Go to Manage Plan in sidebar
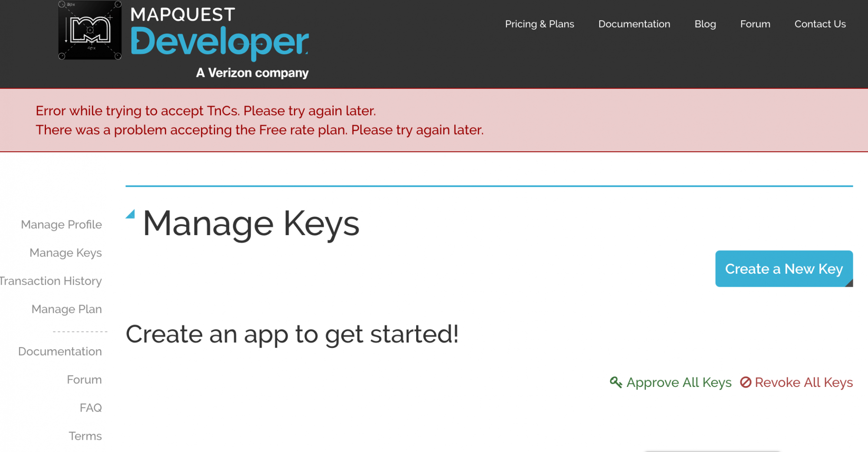Viewport: 868px width, 452px height. pyautogui.click(x=66, y=309)
